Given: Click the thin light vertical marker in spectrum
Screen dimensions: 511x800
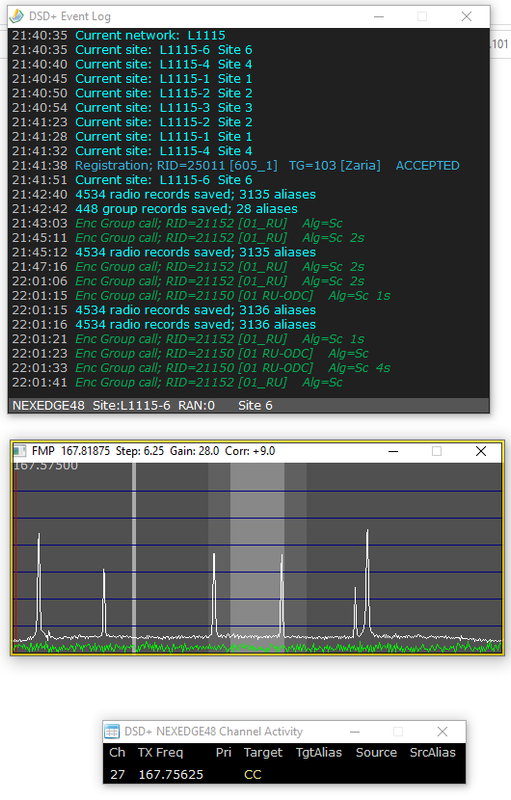Looking at the screenshot, I should pos(134,556).
